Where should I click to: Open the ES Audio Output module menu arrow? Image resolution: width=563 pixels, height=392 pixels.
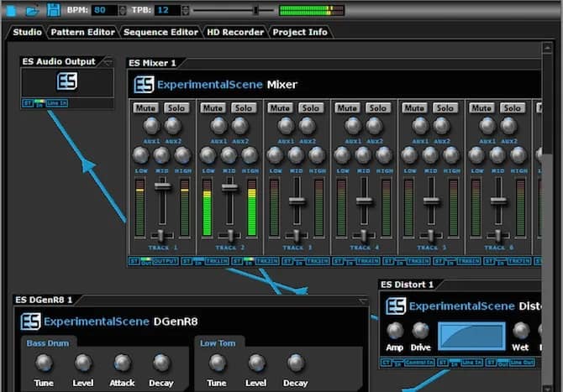pos(108,62)
